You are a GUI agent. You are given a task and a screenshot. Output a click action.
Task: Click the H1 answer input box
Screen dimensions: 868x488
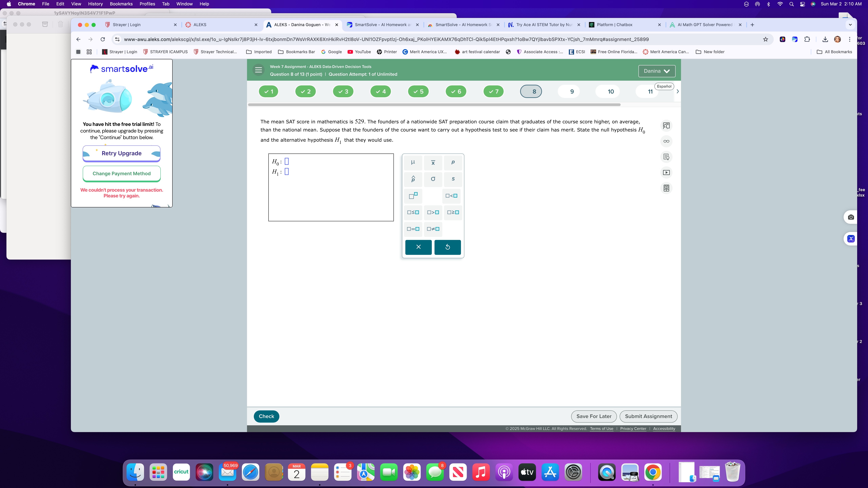click(287, 171)
